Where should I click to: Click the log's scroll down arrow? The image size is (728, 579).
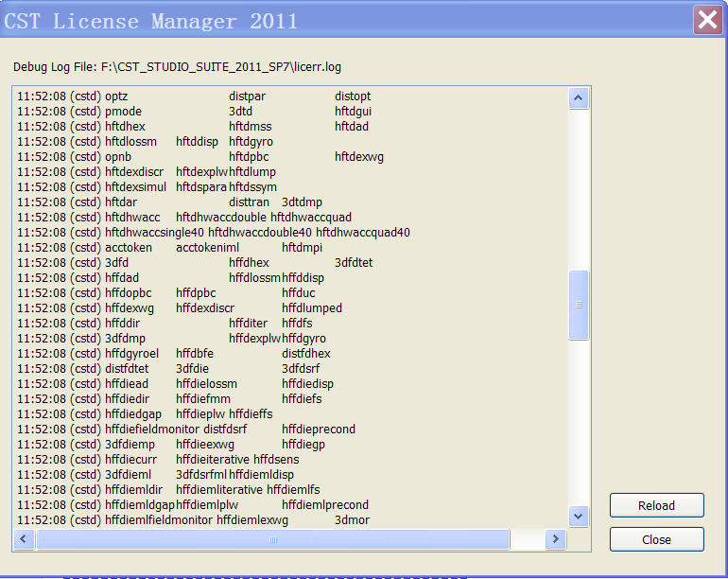pyautogui.click(x=578, y=517)
